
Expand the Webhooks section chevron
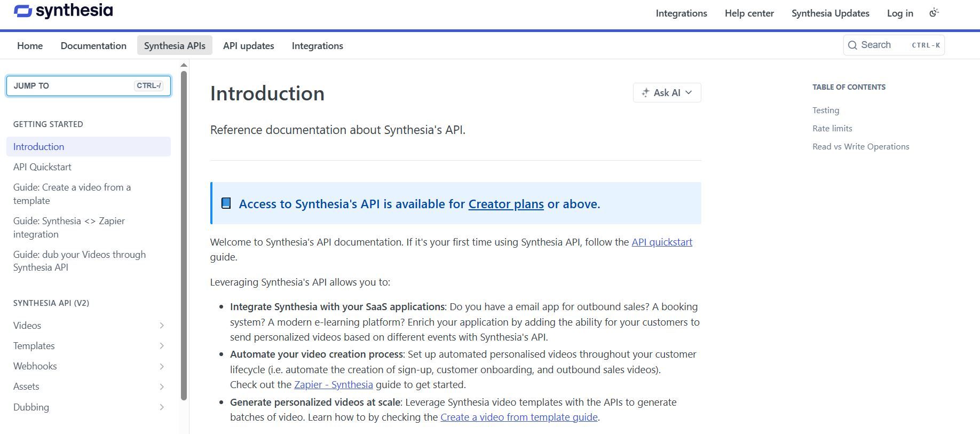162,366
